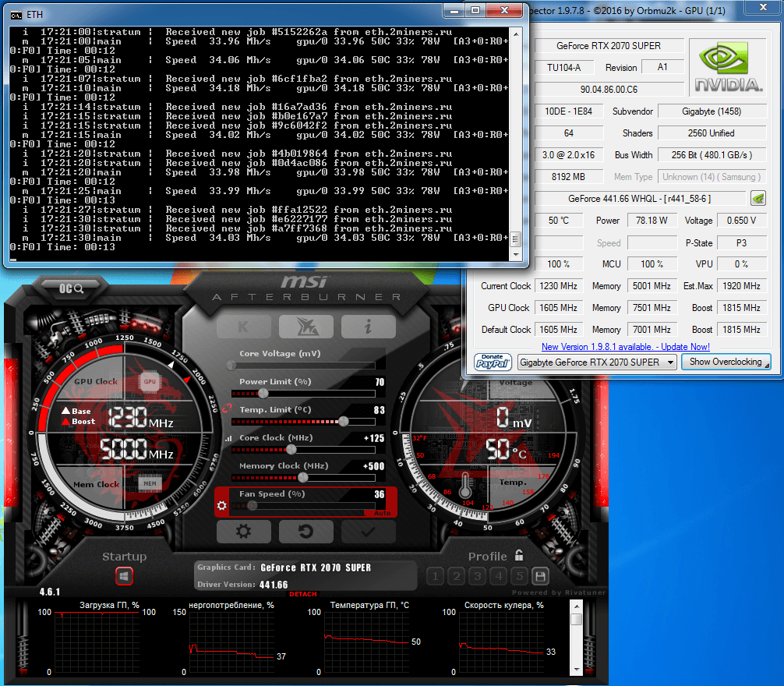The height and width of the screenshot is (686, 784).
Task: Open Afterburner settings gear button
Action: pyautogui.click(x=243, y=532)
